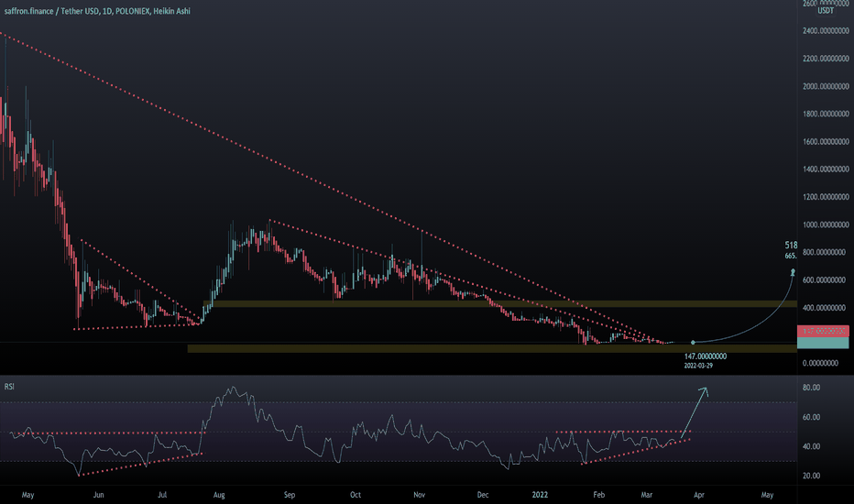The width and height of the screenshot is (854, 504).
Task: Click the RSI indicator label
Action: coord(9,387)
